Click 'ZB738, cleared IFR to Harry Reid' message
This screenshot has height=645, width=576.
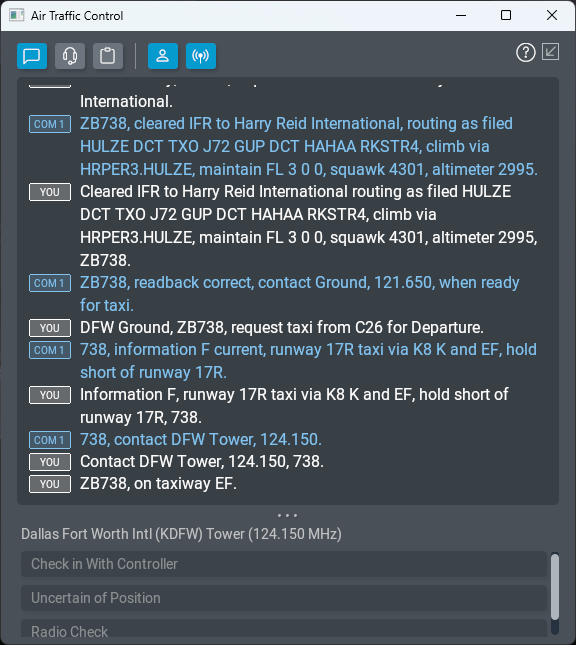309,146
